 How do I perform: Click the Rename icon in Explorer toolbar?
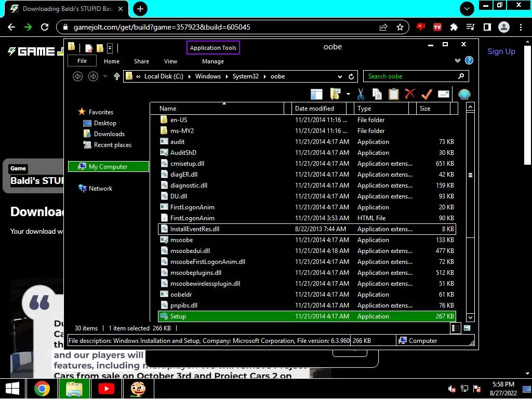tap(444, 94)
